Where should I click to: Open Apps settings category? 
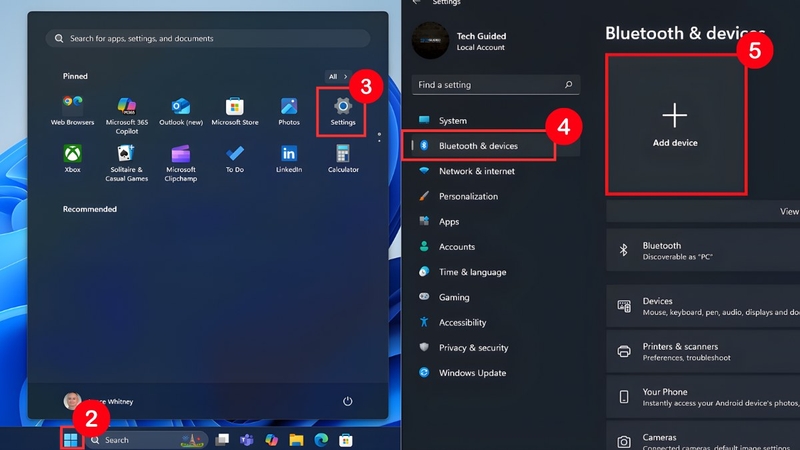point(495,221)
